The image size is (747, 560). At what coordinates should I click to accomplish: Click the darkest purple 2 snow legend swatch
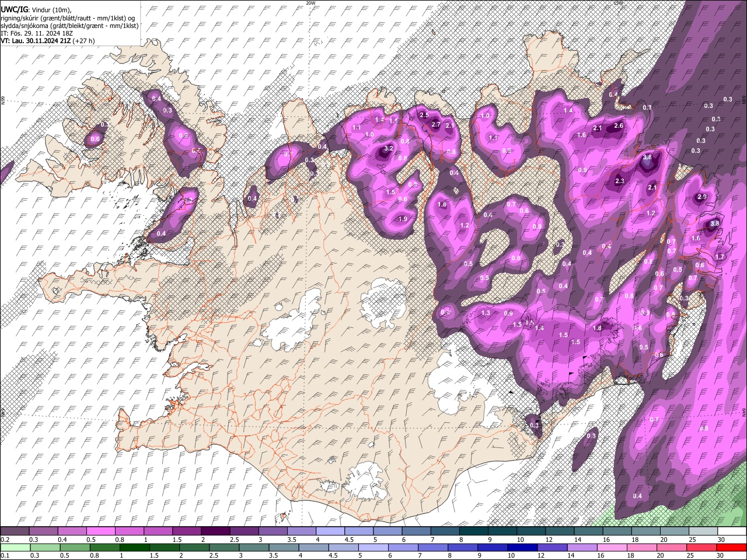(x=215, y=531)
